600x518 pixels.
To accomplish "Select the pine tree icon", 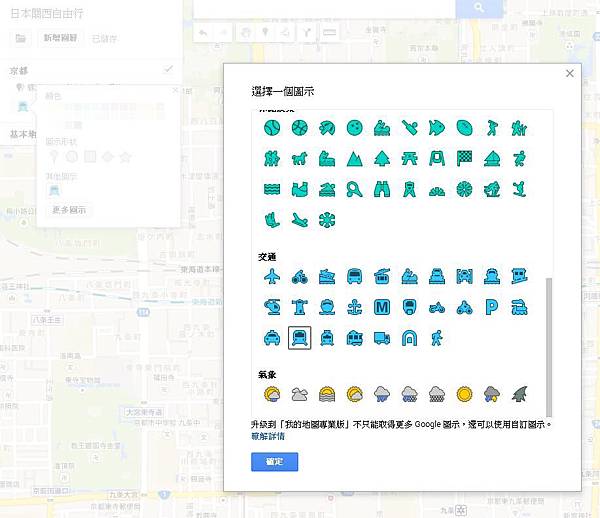I will pyautogui.click(x=382, y=158).
